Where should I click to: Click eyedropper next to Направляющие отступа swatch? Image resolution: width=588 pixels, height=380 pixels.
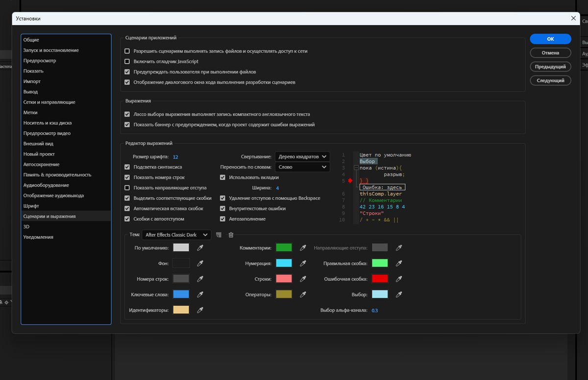click(x=399, y=248)
